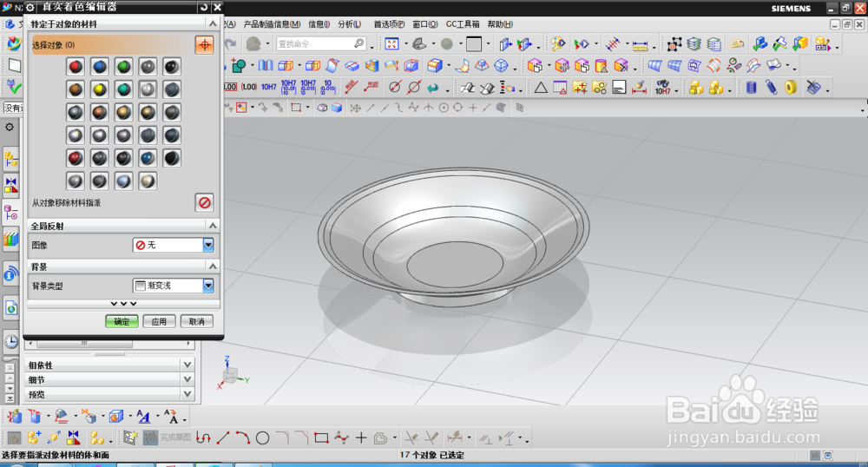This screenshot has height=467, width=868.
Task: Select the chrome material sphere with dotted outline
Action: pyautogui.click(x=148, y=89)
